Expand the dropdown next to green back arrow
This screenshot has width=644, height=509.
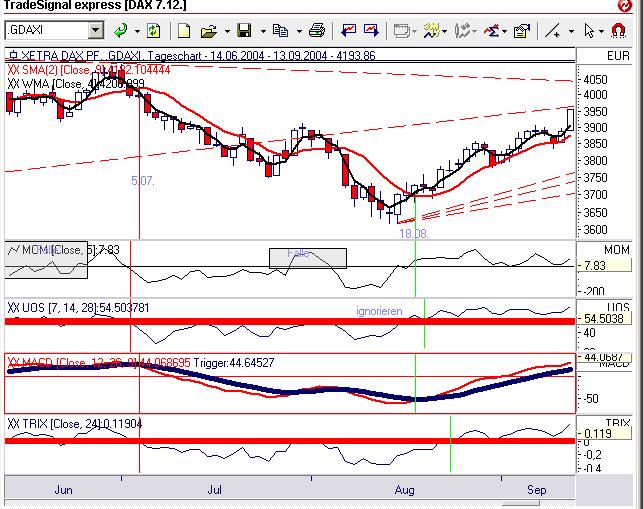137,31
